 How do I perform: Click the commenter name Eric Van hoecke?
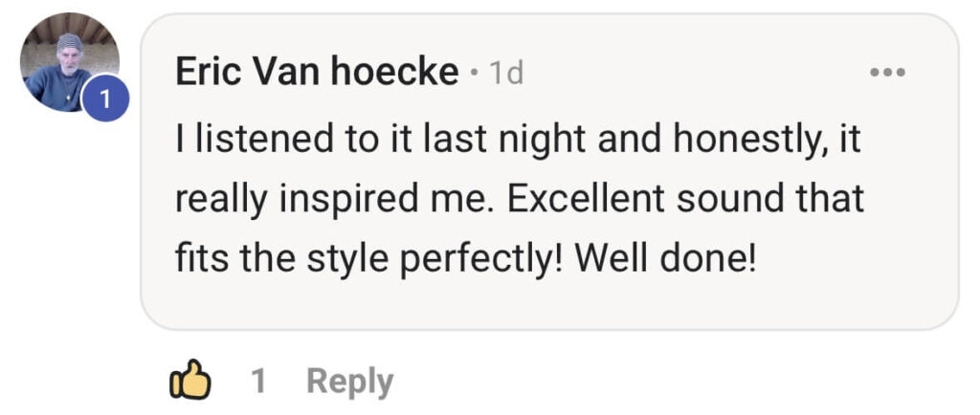(317, 74)
